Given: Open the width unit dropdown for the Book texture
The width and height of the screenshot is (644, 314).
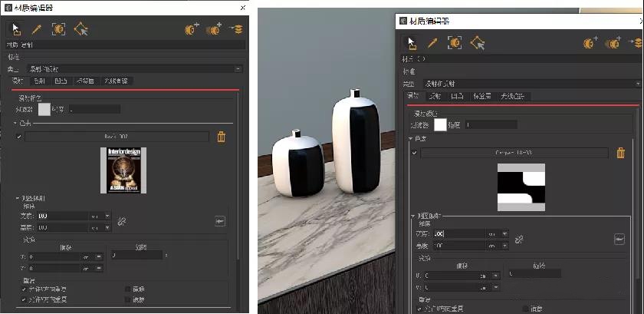Looking at the screenshot, I should [x=107, y=216].
